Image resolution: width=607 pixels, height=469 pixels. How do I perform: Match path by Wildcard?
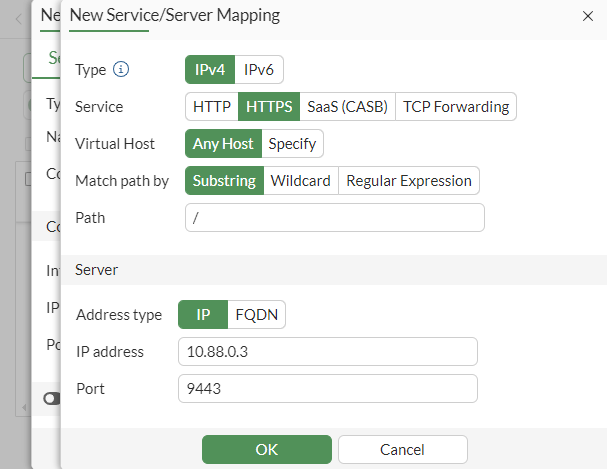301,181
